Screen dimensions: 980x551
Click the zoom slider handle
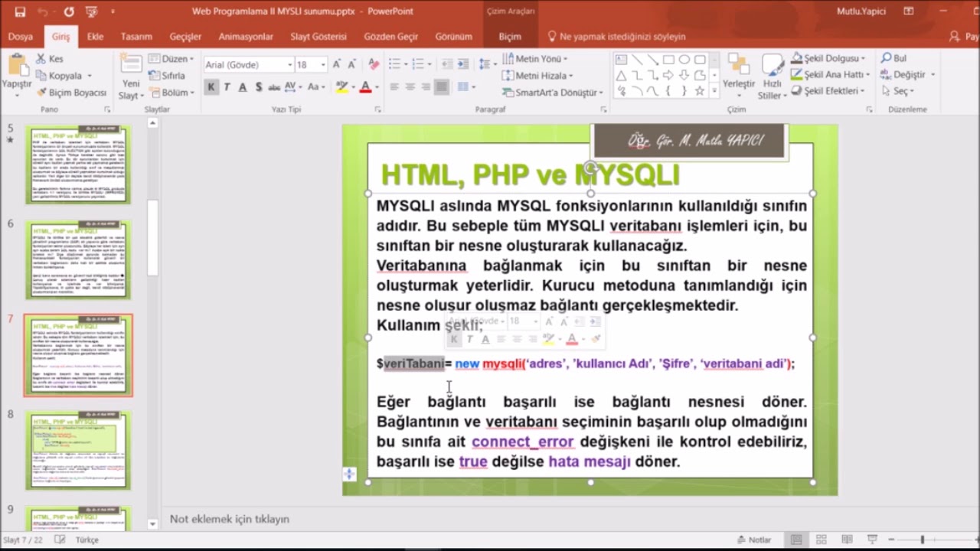(x=923, y=540)
